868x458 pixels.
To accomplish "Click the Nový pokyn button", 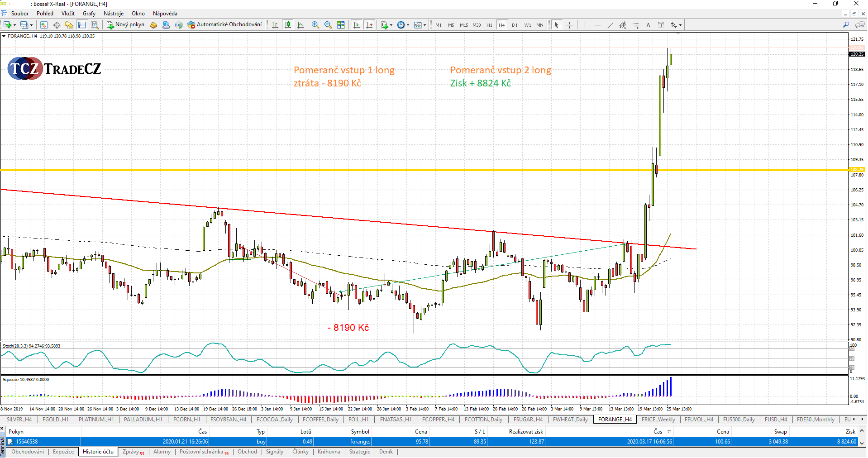I will coord(126,24).
